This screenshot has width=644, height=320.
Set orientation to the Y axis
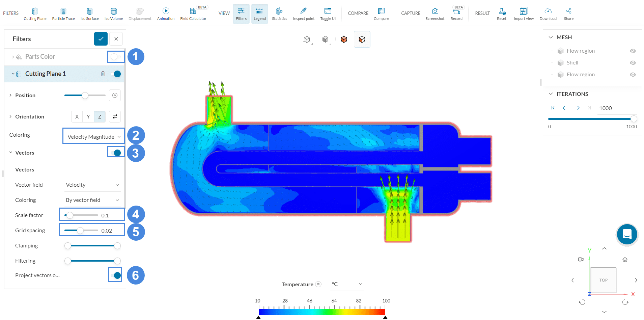(x=88, y=116)
